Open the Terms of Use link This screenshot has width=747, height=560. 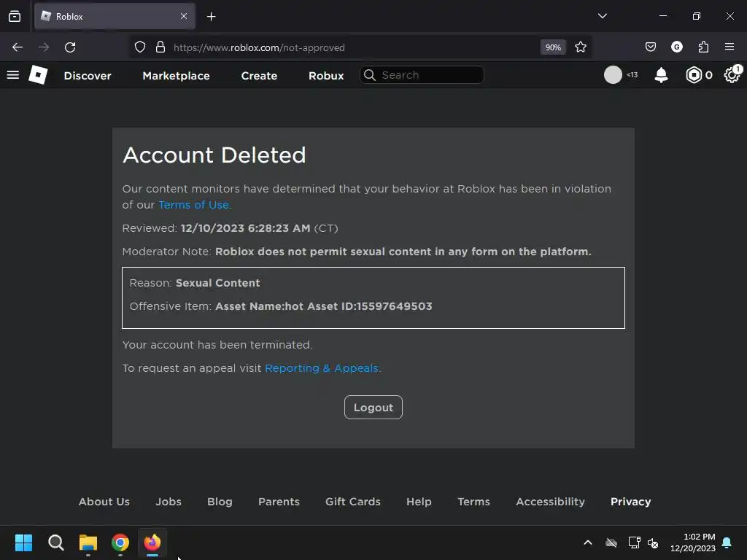pyautogui.click(x=194, y=205)
